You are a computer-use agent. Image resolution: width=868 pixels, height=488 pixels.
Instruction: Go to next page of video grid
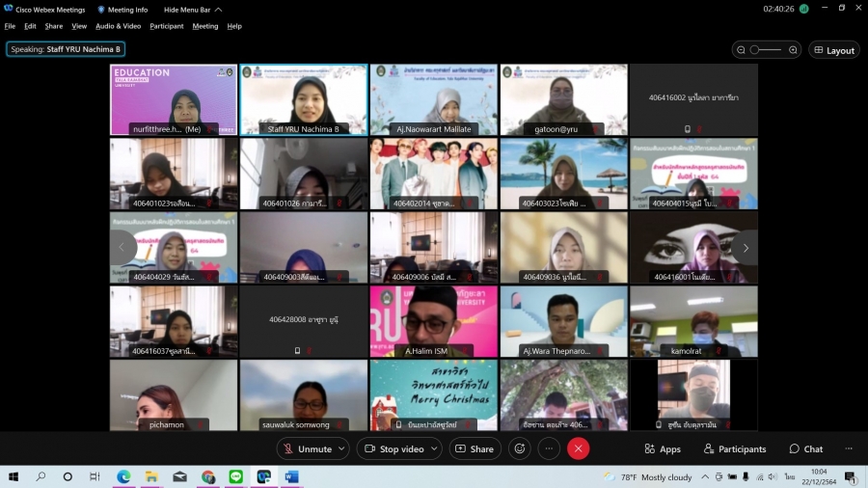[745, 248]
